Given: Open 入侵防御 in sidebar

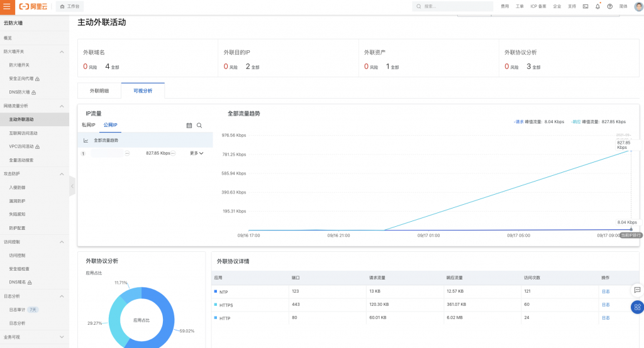Looking at the screenshot, I should point(17,188).
